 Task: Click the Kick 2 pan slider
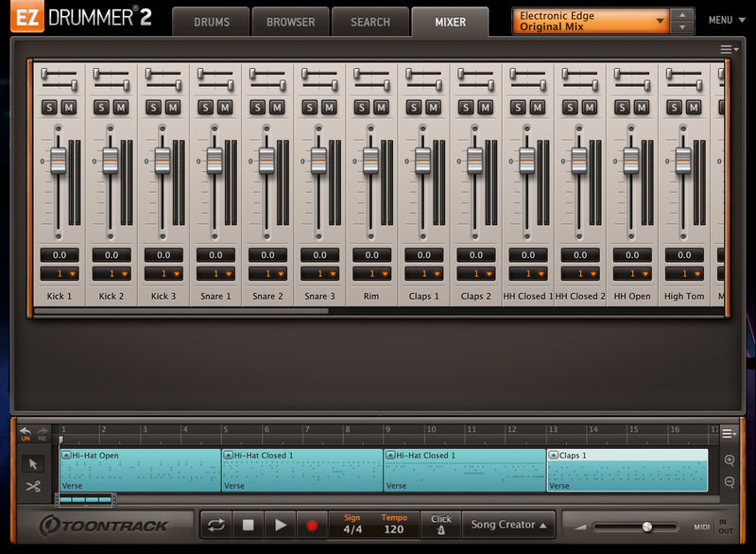click(x=111, y=79)
